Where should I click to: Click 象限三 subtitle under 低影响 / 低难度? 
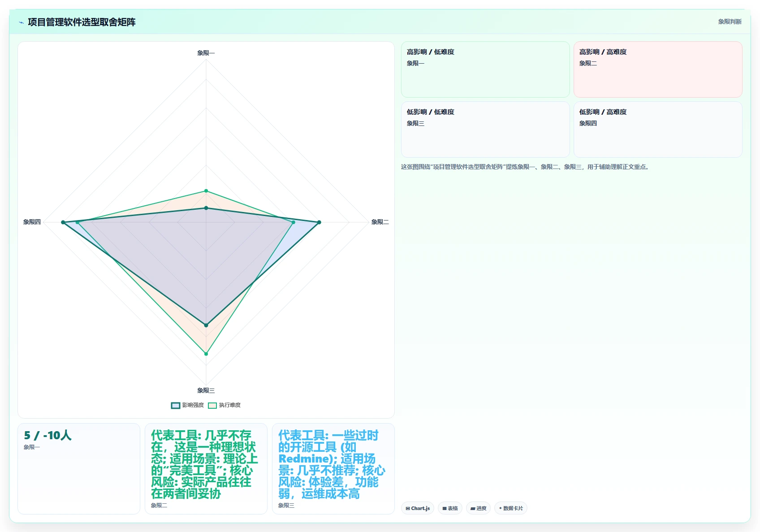(x=415, y=123)
